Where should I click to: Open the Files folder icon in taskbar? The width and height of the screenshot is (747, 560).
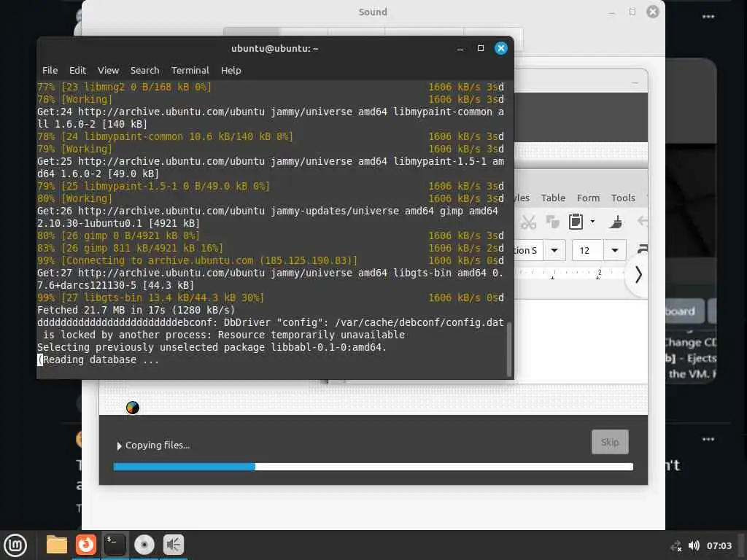click(x=56, y=545)
